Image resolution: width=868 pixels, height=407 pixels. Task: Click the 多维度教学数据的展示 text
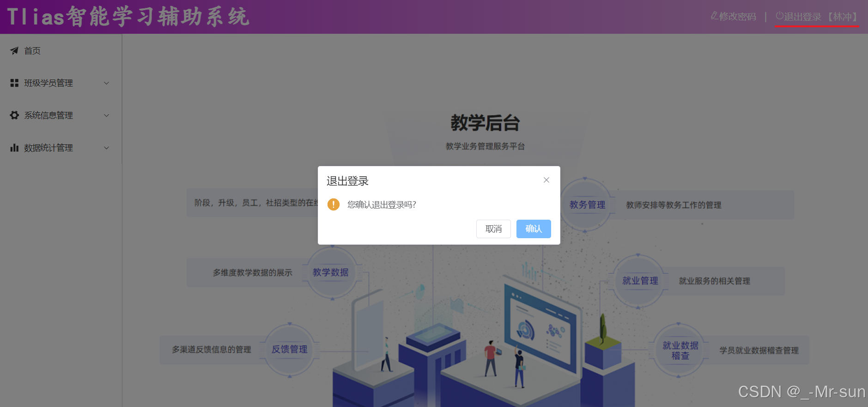point(253,273)
